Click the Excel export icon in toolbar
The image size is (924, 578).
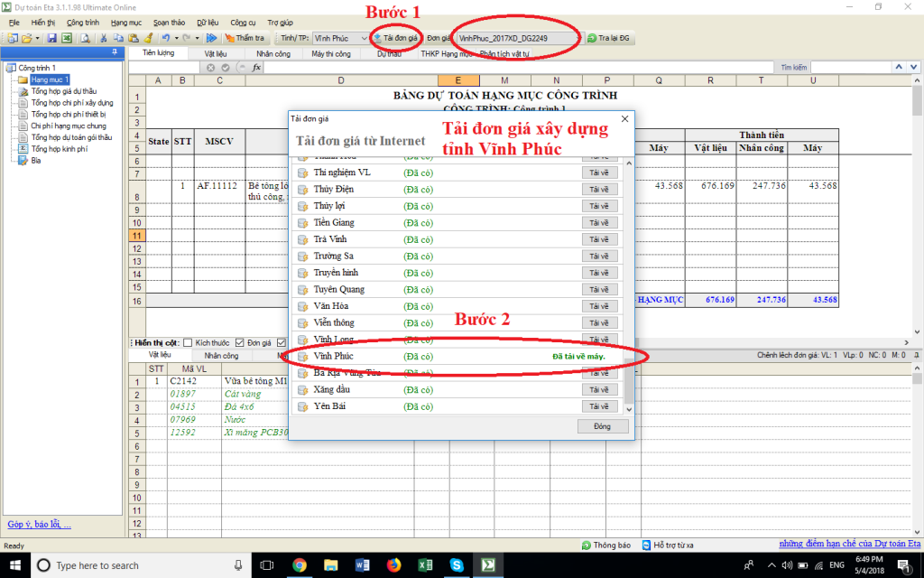point(67,39)
